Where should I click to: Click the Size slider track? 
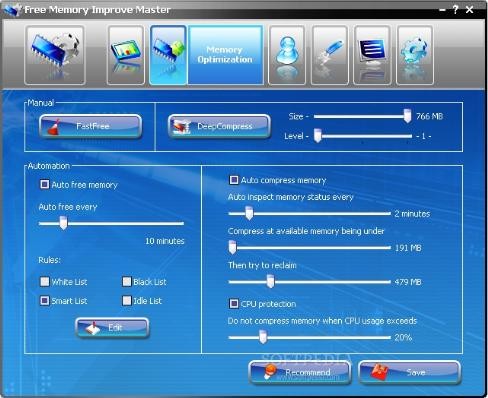(x=362, y=116)
